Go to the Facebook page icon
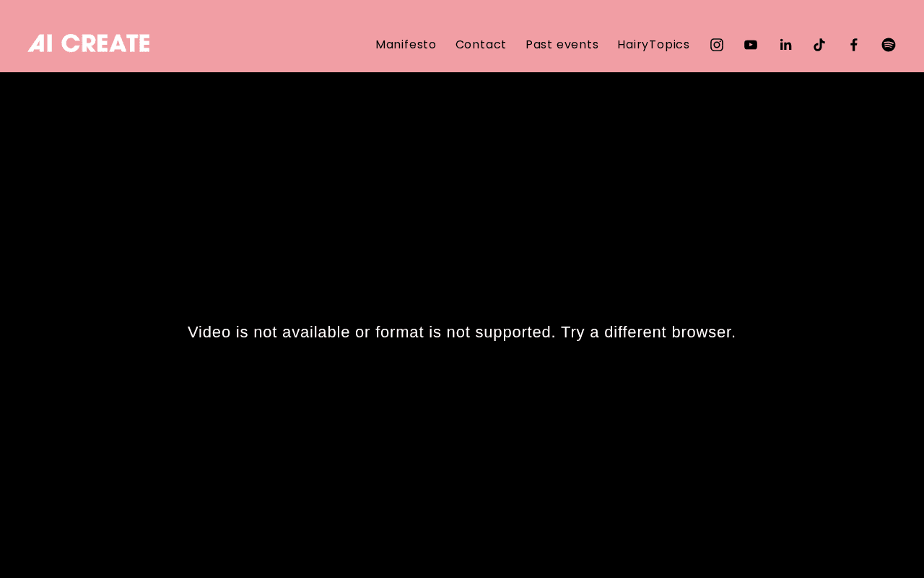 (x=854, y=45)
